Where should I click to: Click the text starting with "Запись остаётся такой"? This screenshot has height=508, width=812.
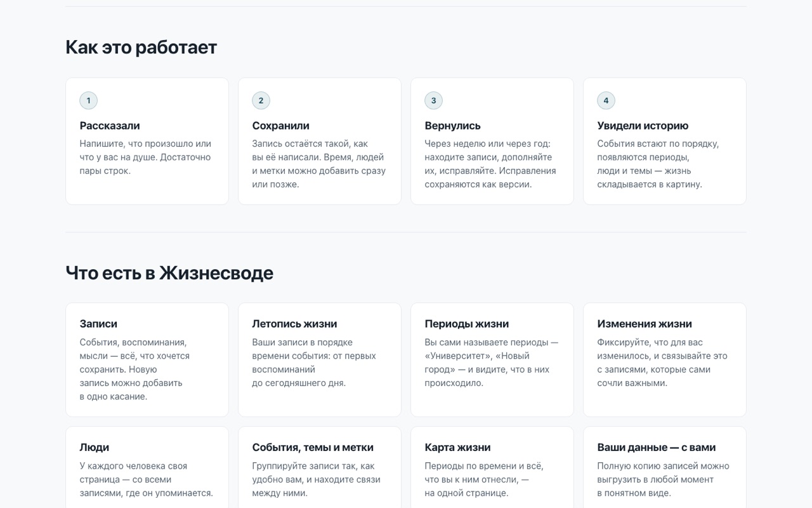(318, 164)
